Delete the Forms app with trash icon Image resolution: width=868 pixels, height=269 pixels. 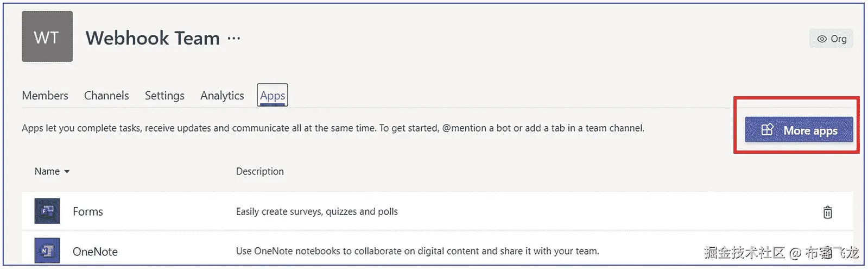point(827,212)
